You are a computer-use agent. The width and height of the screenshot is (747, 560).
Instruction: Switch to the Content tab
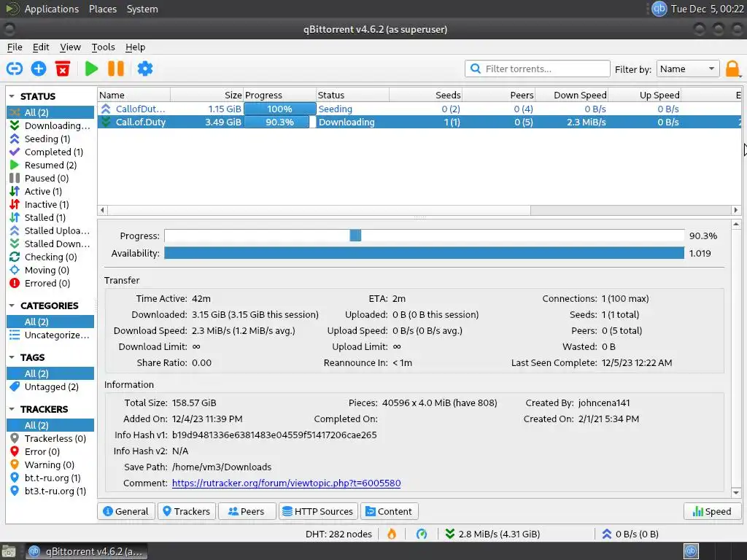tap(390, 511)
